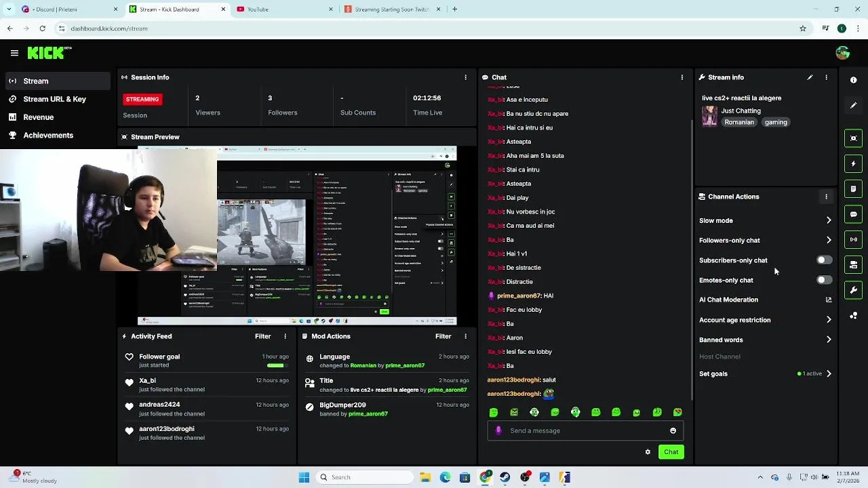
Task: Toggle Subscribers-only chat switch
Action: tap(824, 260)
